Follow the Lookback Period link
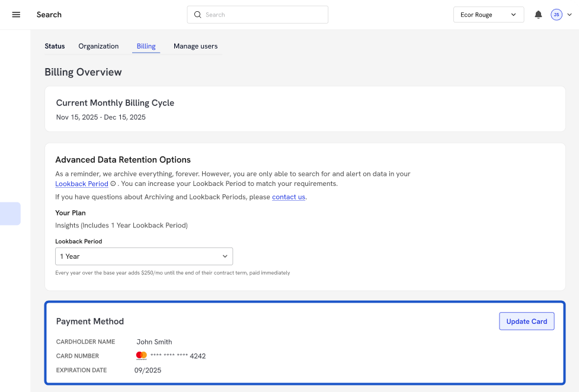Viewport: 579px width, 392px height. tap(81, 184)
